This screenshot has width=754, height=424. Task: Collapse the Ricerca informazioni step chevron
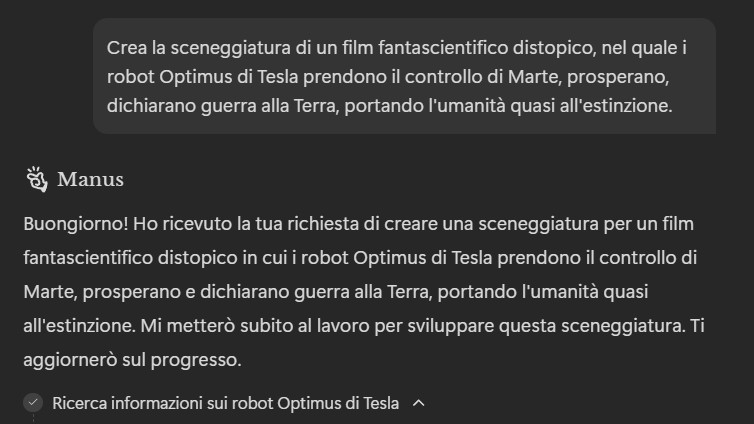tap(419, 403)
